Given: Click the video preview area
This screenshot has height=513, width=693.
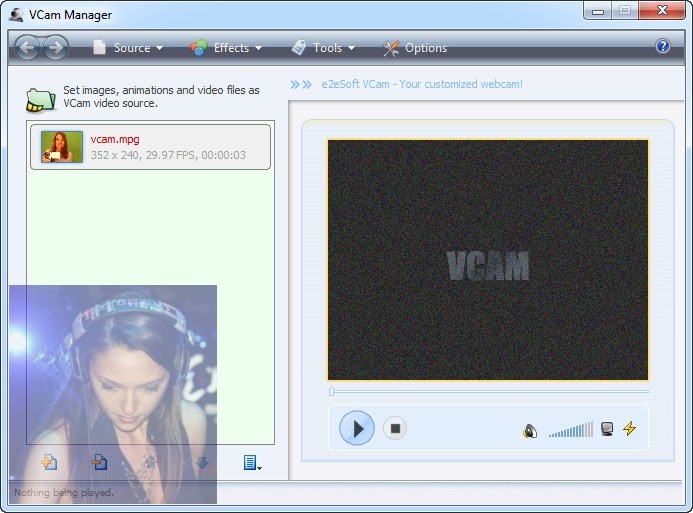Looking at the screenshot, I should tap(488, 260).
